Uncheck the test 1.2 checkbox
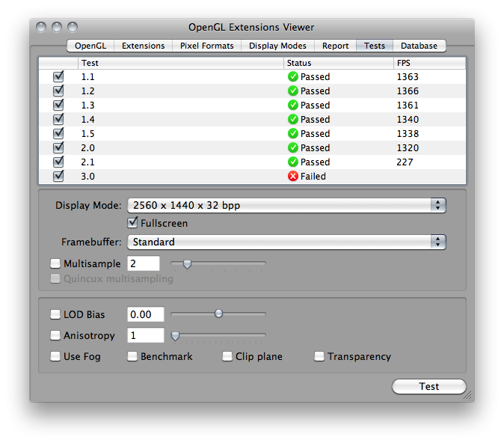The width and height of the screenshot is (504, 443). pos(58,91)
